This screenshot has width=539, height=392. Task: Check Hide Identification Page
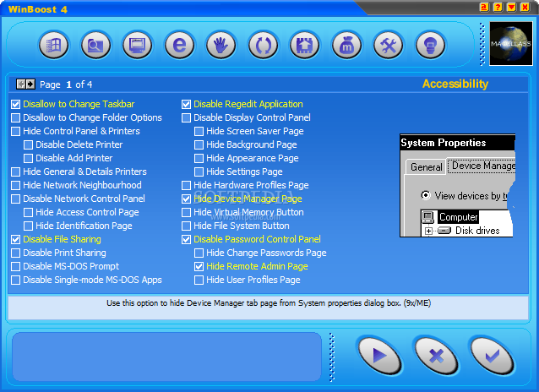click(x=28, y=226)
